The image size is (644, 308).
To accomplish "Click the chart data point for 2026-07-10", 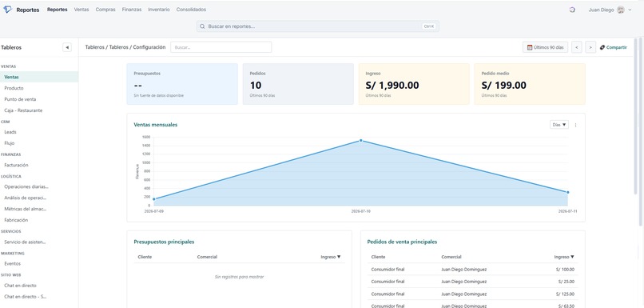I will [x=361, y=141].
